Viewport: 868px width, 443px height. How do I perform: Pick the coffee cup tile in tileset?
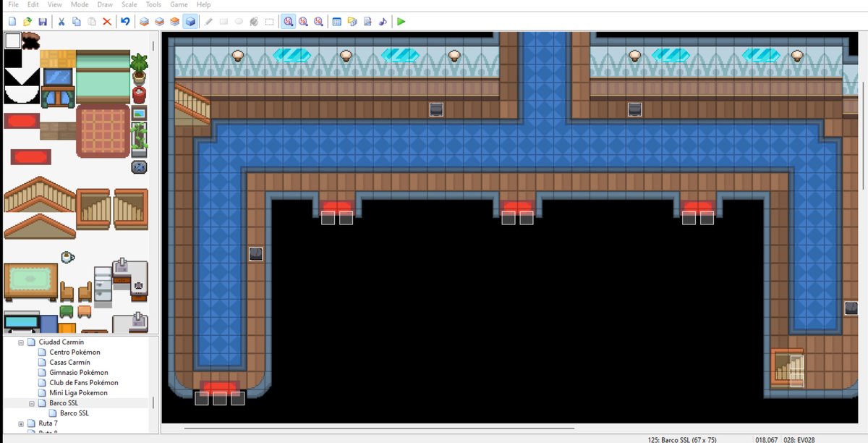pos(67,257)
